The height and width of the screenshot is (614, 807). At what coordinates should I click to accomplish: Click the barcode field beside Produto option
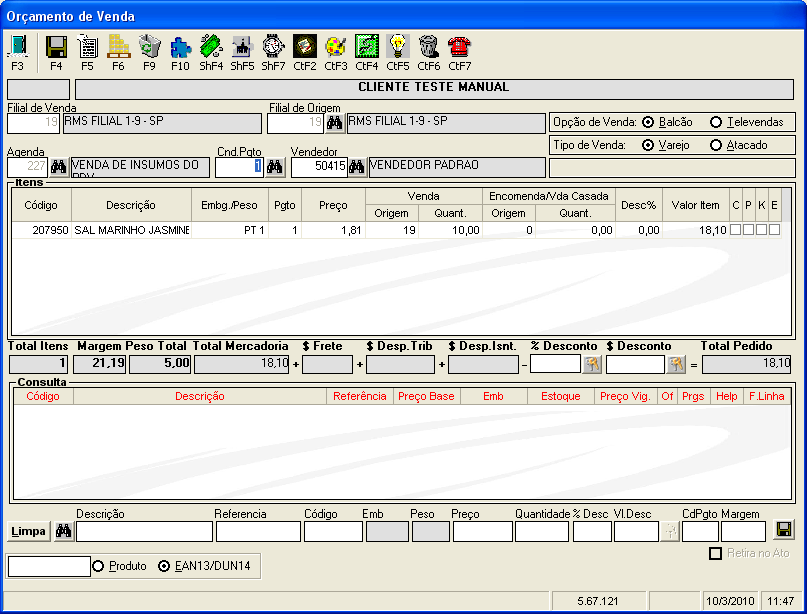tap(49, 566)
